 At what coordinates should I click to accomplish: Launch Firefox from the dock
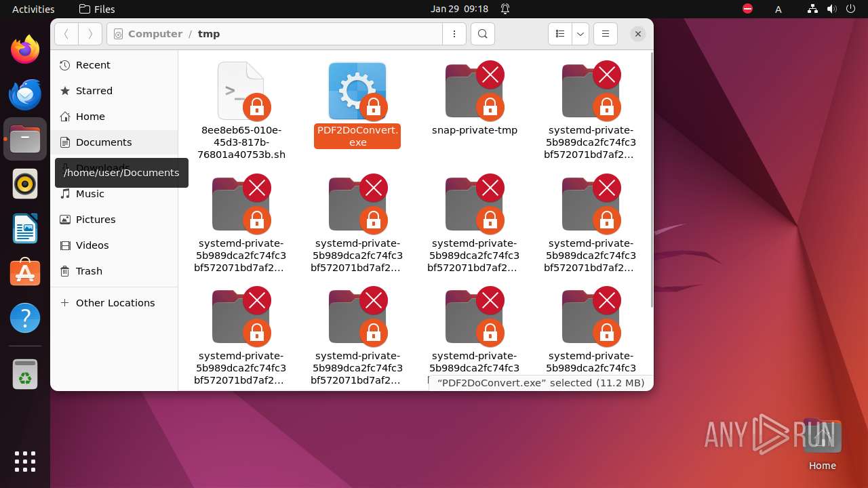(25, 49)
